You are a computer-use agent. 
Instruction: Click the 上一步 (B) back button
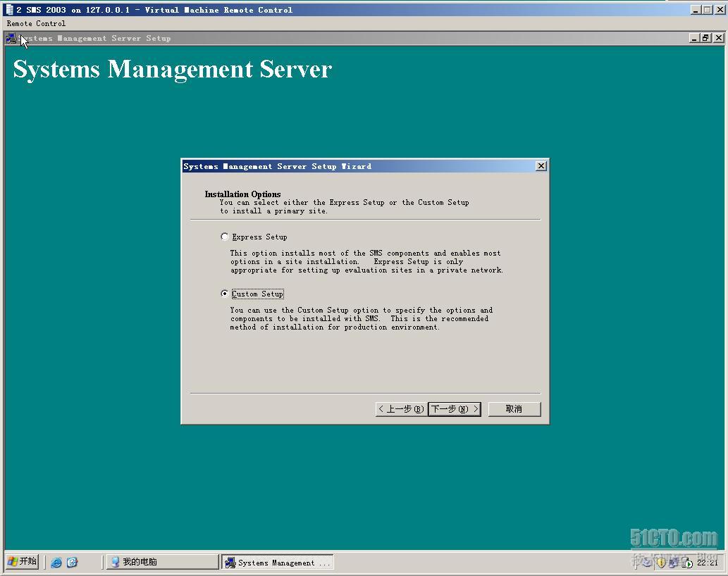click(x=401, y=409)
